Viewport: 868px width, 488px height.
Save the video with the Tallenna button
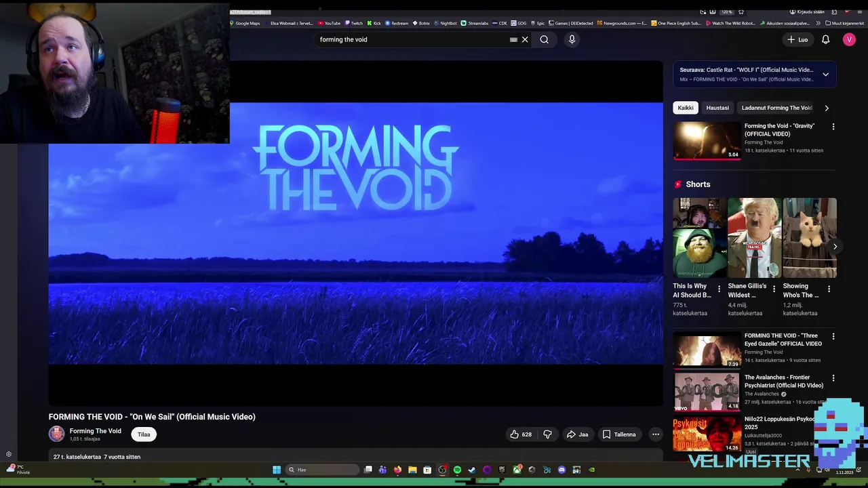click(x=619, y=434)
